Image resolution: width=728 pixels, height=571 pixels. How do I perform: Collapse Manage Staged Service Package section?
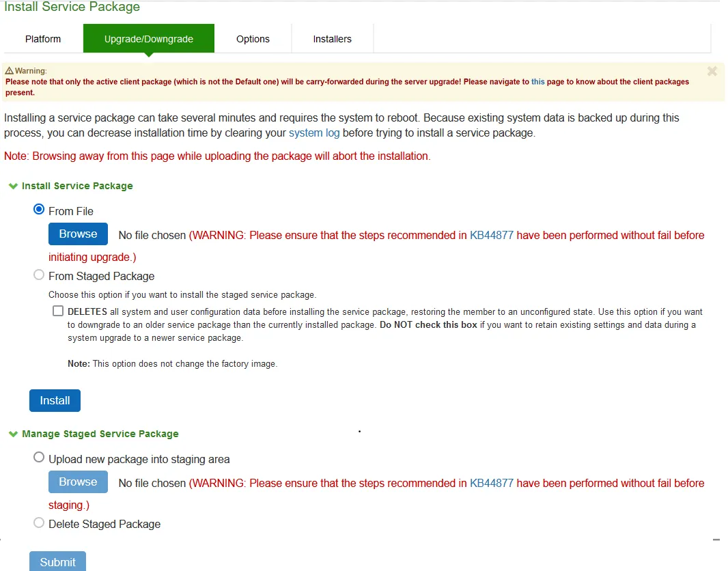[13, 434]
